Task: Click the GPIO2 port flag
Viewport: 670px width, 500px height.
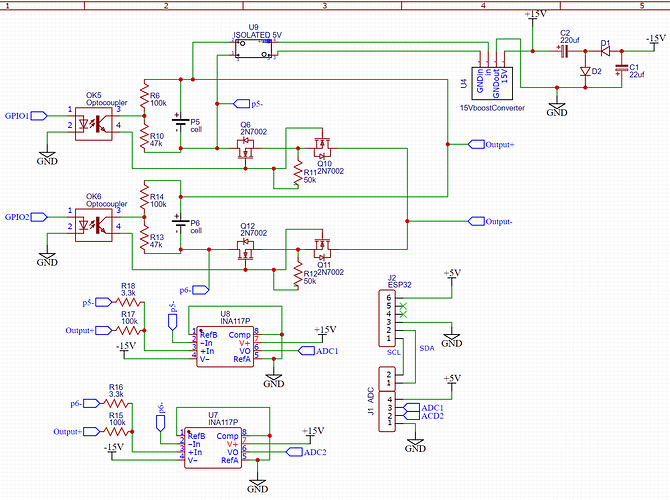Action: tap(39, 217)
